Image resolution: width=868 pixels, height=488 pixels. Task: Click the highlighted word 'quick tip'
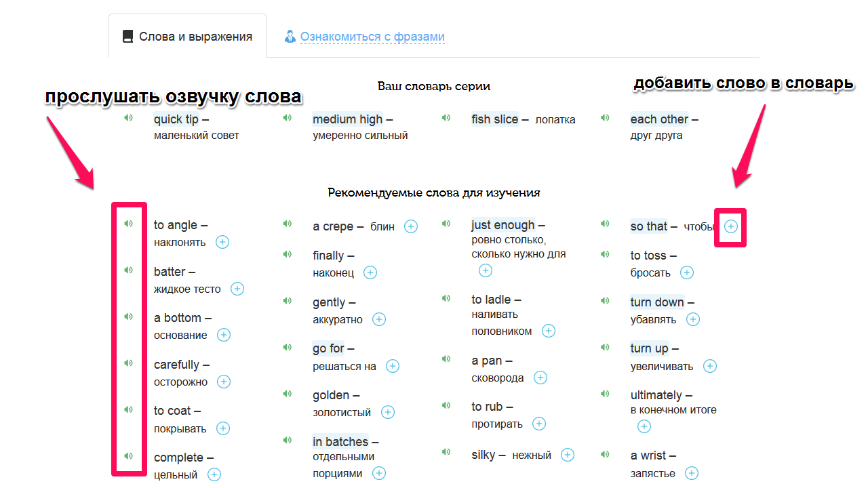point(176,119)
